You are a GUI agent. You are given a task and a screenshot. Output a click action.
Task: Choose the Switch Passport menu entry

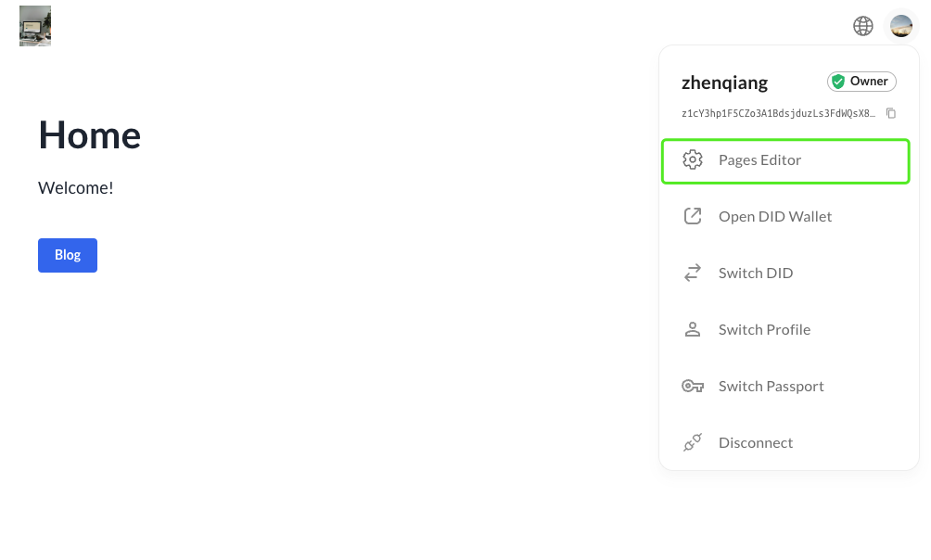[771, 386]
